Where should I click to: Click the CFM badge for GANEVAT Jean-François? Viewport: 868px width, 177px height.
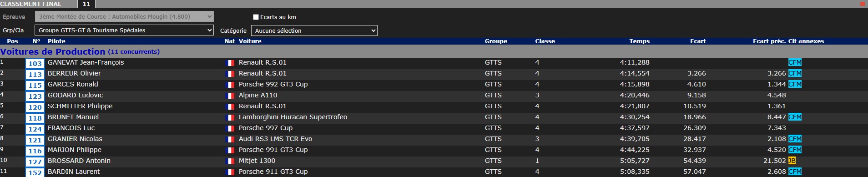tap(795, 62)
